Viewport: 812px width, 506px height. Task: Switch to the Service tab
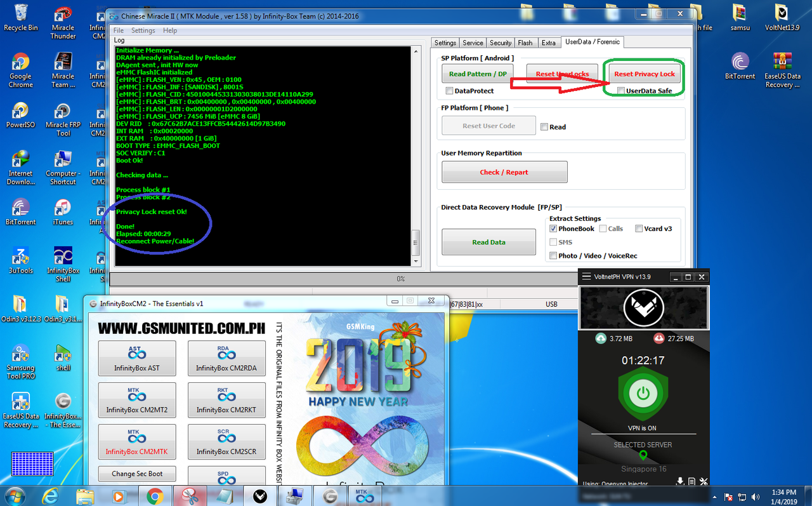tap(473, 43)
